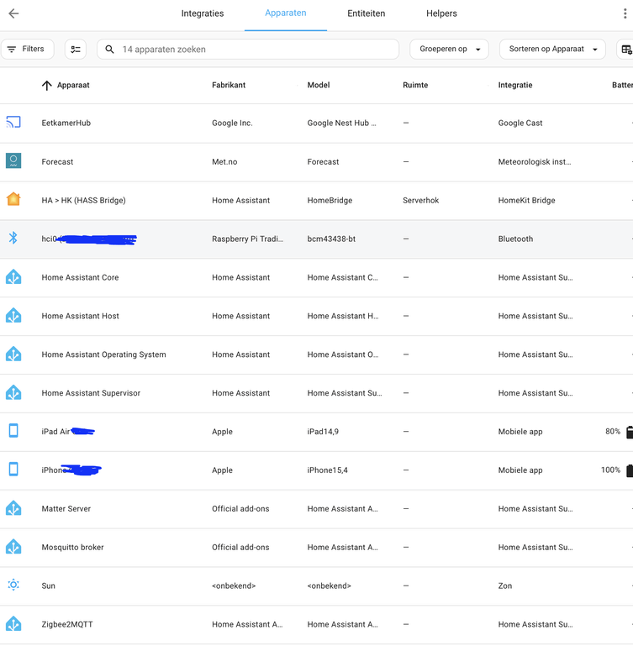Click the 80% battery value

tap(613, 432)
